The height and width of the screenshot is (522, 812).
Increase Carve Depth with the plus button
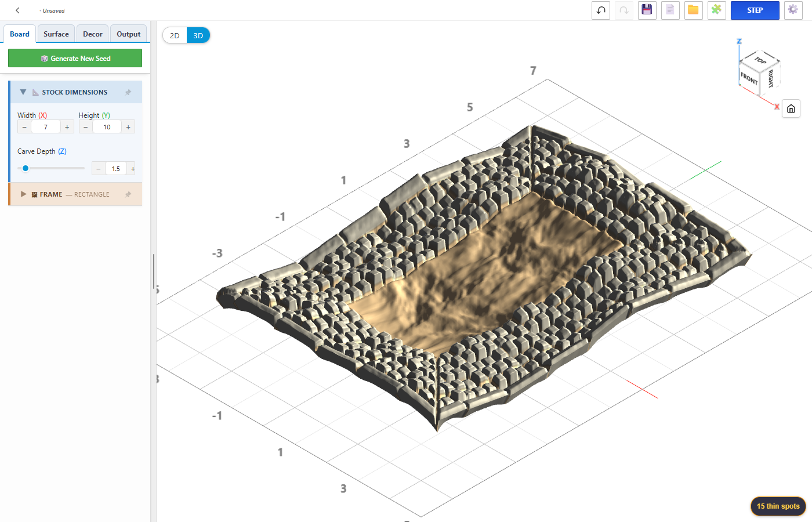[132, 169]
